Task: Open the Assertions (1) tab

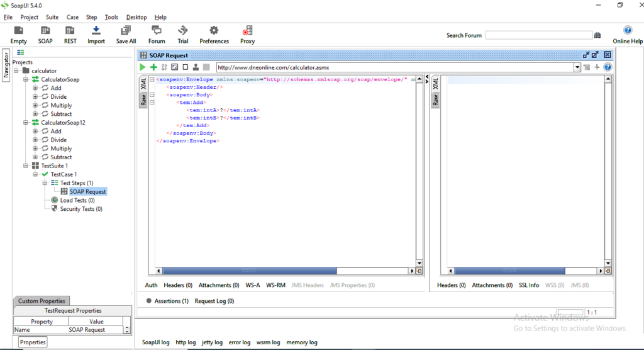Action: (x=171, y=301)
